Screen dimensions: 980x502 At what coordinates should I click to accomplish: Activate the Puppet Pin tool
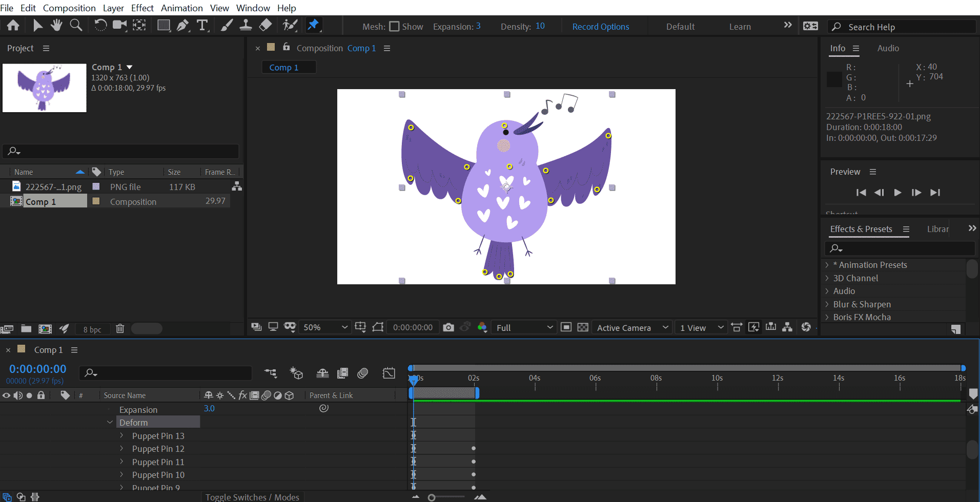313,25
